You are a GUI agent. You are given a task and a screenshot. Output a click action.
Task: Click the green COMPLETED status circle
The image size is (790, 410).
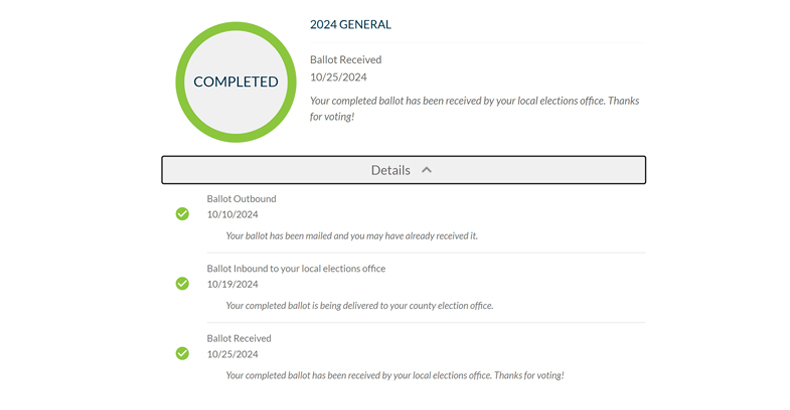[236, 82]
